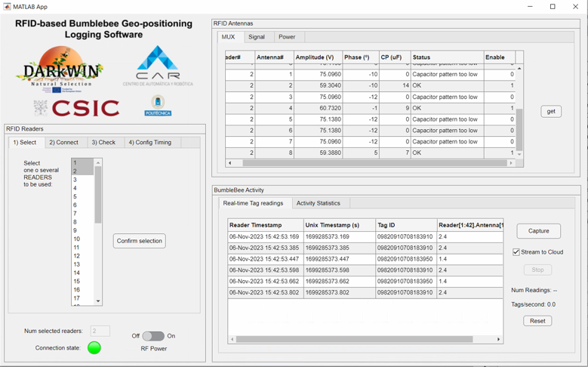
Task: Click the green connection state indicator
Action: coord(94,347)
